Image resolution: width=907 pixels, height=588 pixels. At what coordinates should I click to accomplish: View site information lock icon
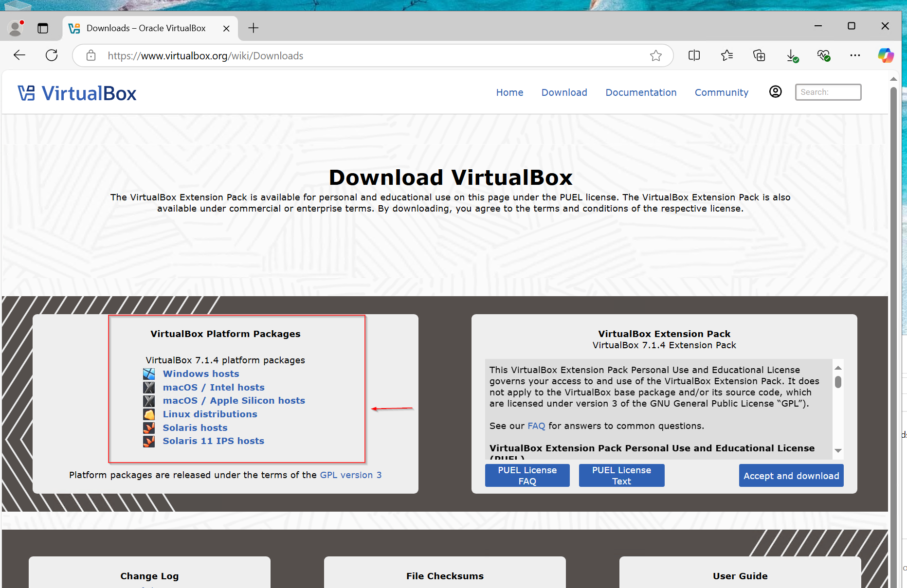91,55
